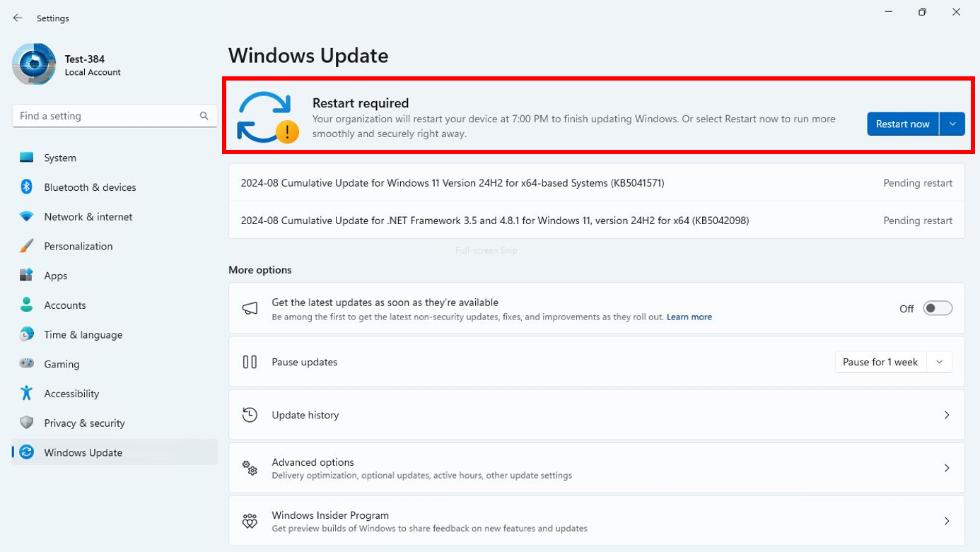The image size is (980, 552).
Task: Click the Test-384 account name
Action: coord(85,59)
